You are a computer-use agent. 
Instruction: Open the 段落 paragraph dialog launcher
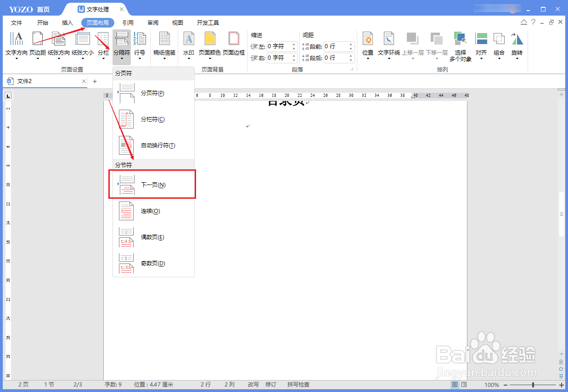(x=352, y=69)
